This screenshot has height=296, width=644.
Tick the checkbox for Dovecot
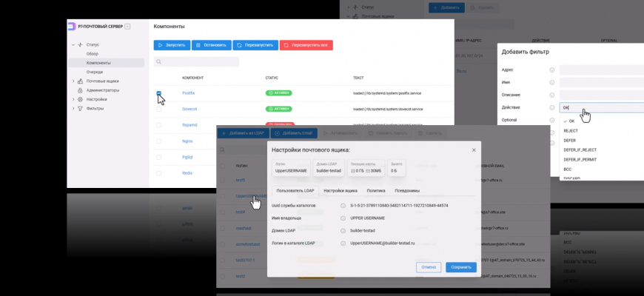pos(158,109)
